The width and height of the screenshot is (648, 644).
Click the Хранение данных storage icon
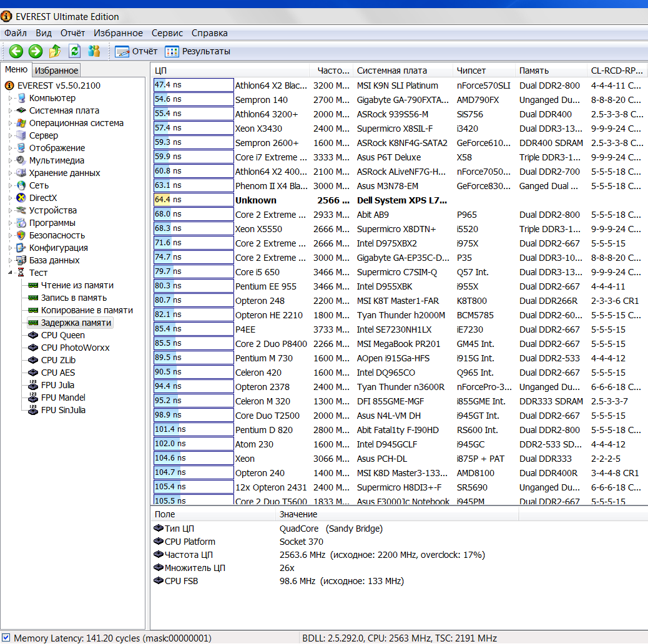21,173
